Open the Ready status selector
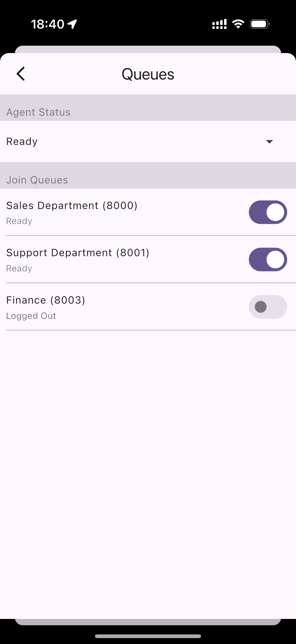This screenshot has height=644, width=296. click(x=22, y=141)
